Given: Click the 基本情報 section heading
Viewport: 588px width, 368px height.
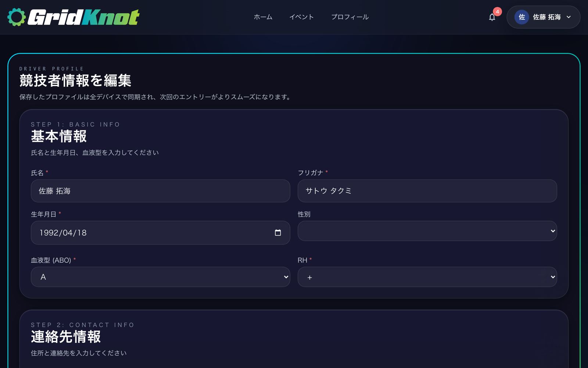Looking at the screenshot, I should [59, 137].
